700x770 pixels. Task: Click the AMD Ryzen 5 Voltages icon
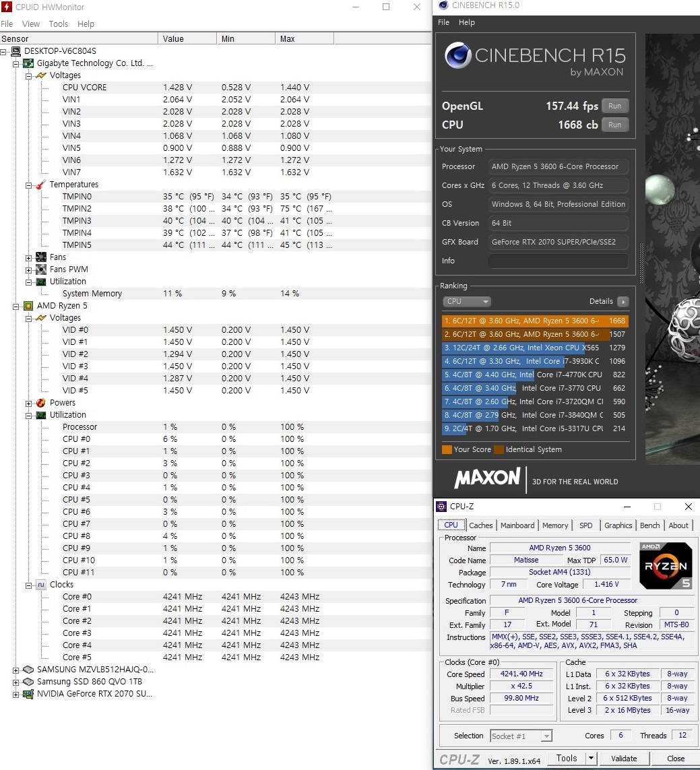[x=41, y=318]
